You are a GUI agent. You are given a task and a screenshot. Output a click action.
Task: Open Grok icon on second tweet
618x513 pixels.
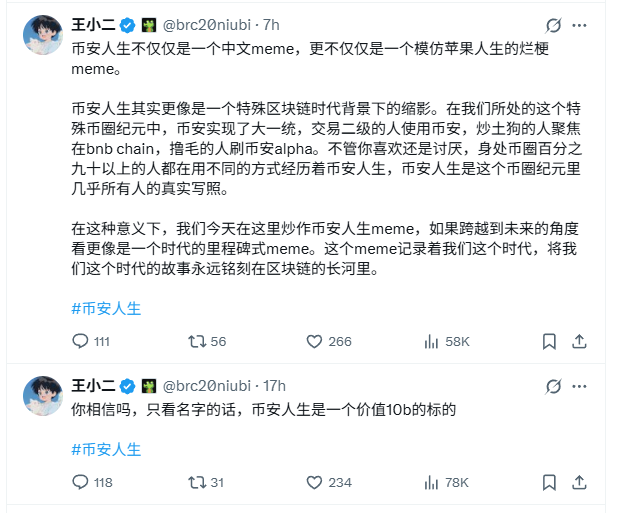553,386
